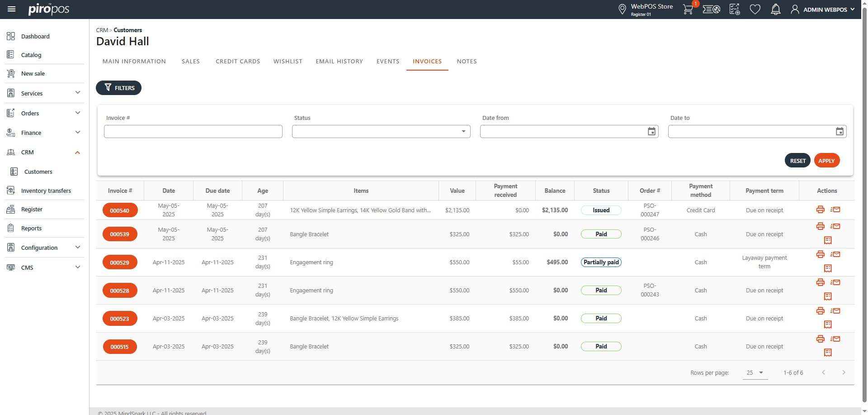868x415 pixels.
Task: Click the hamburger menu icon
Action: pyautogui.click(x=12, y=9)
